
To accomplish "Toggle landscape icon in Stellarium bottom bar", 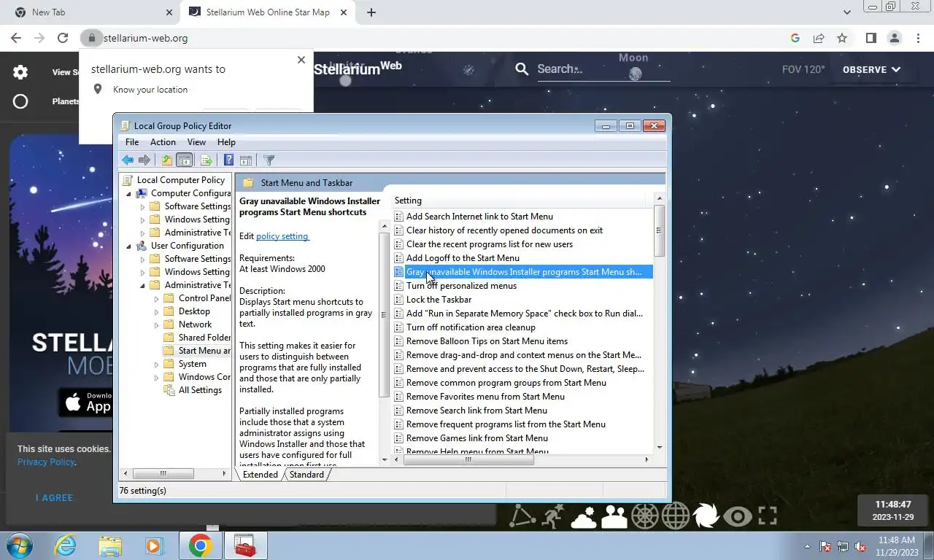I will click(x=614, y=516).
